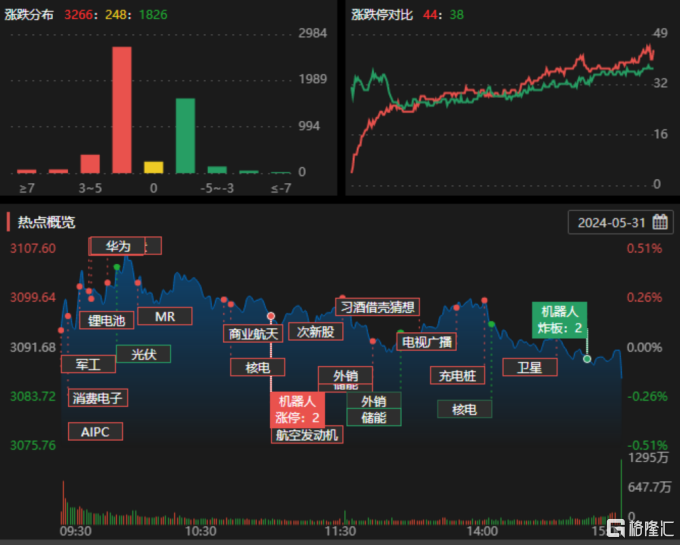
Task: Click the 3099.64 price axis label
Action: [x=33, y=297]
